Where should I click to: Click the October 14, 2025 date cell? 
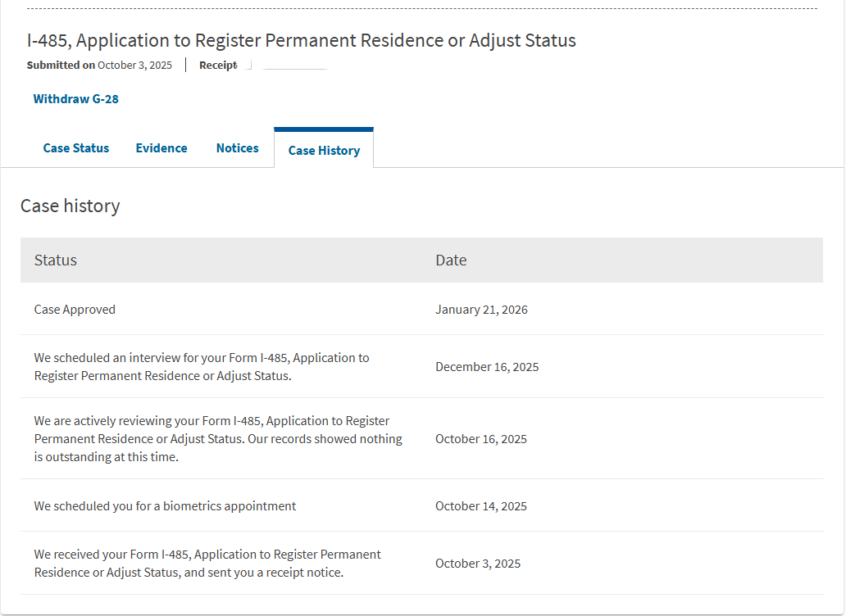(x=481, y=506)
